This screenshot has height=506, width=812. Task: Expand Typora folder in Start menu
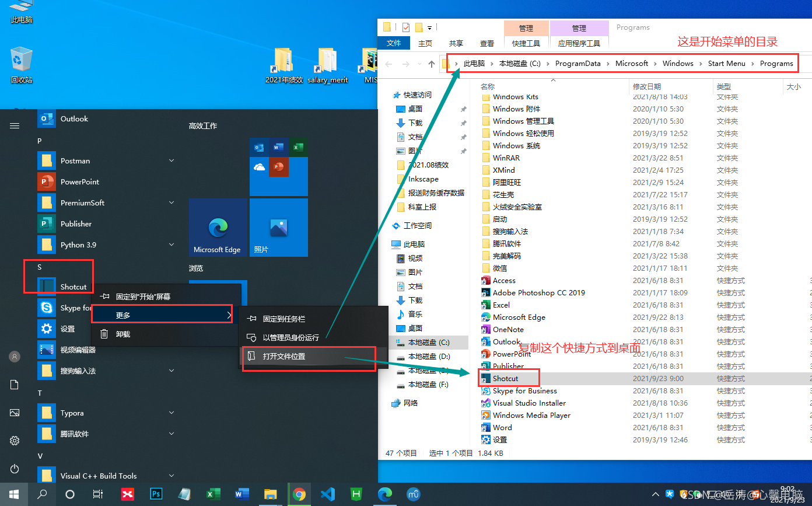(171, 413)
